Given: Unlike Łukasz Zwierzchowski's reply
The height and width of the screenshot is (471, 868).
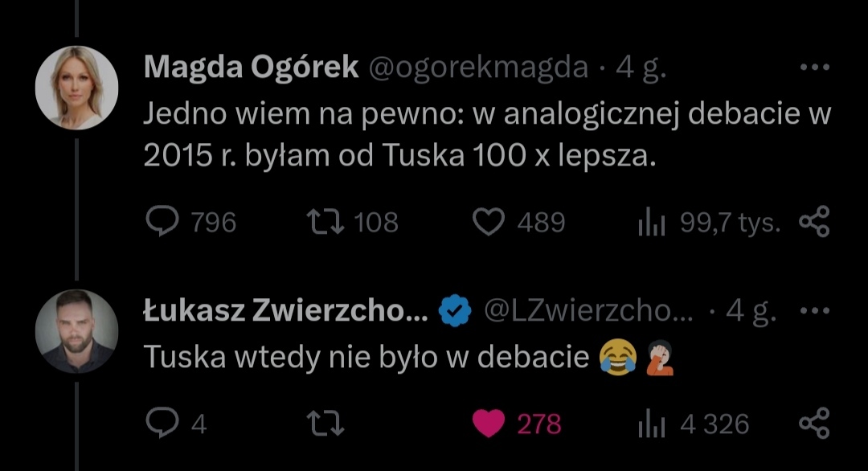Looking at the screenshot, I should 489,423.
